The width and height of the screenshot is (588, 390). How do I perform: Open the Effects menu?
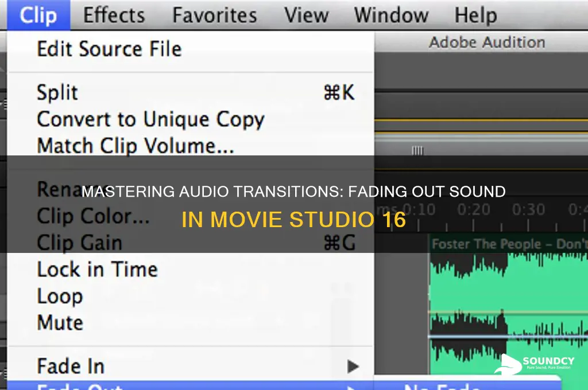(114, 15)
